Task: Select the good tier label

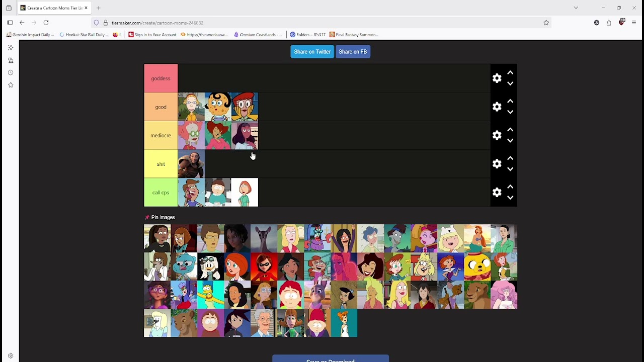Action: pos(161,107)
